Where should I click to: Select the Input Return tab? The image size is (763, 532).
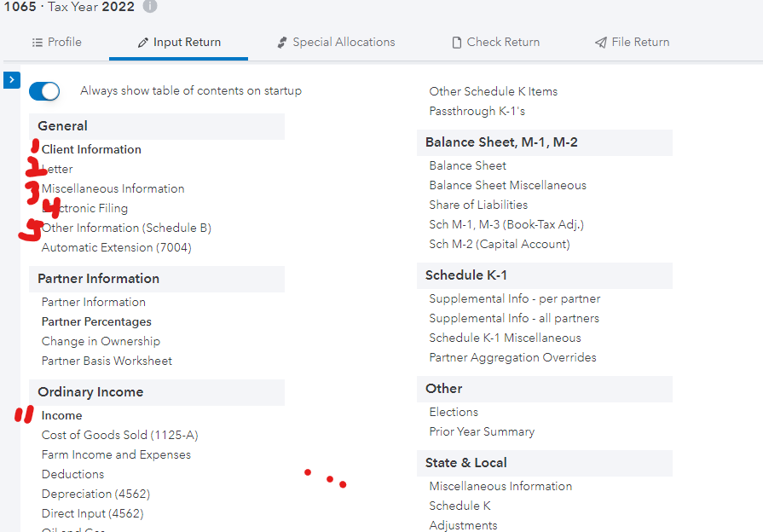178,42
